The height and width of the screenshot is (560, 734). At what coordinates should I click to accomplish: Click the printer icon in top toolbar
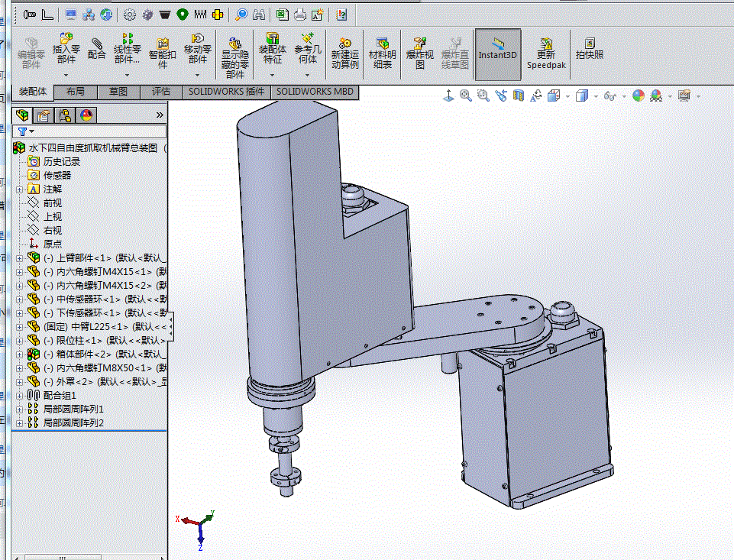pyautogui.click(x=300, y=15)
